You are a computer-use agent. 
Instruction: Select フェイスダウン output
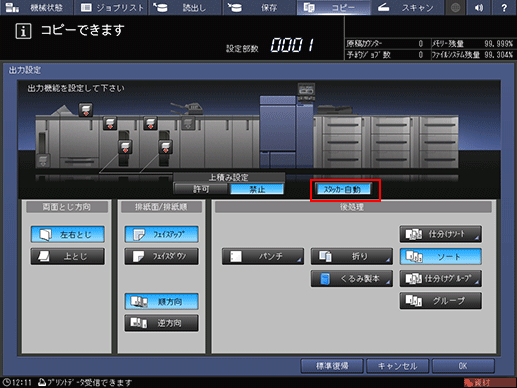click(162, 256)
